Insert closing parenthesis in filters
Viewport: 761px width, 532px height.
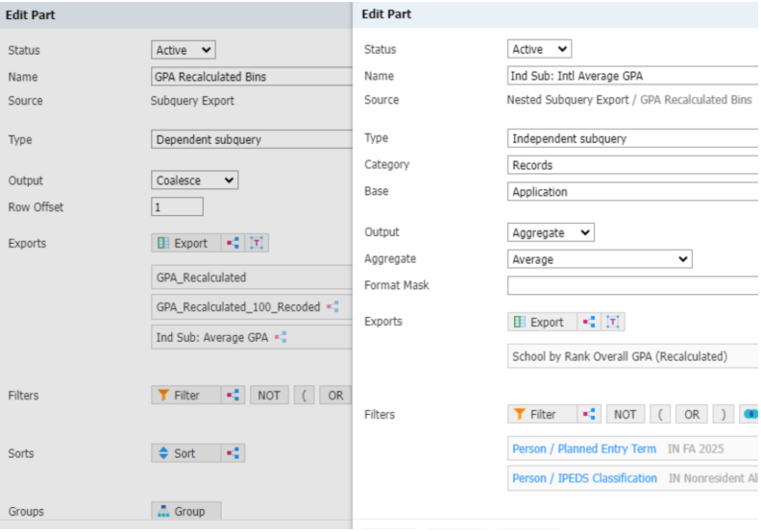click(x=722, y=415)
